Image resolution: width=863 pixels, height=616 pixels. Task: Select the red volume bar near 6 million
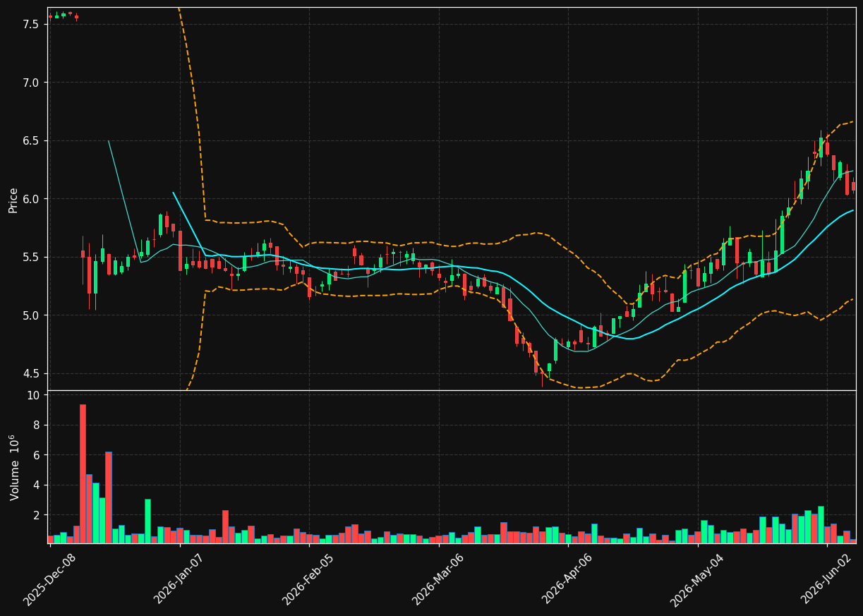(109, 497)
